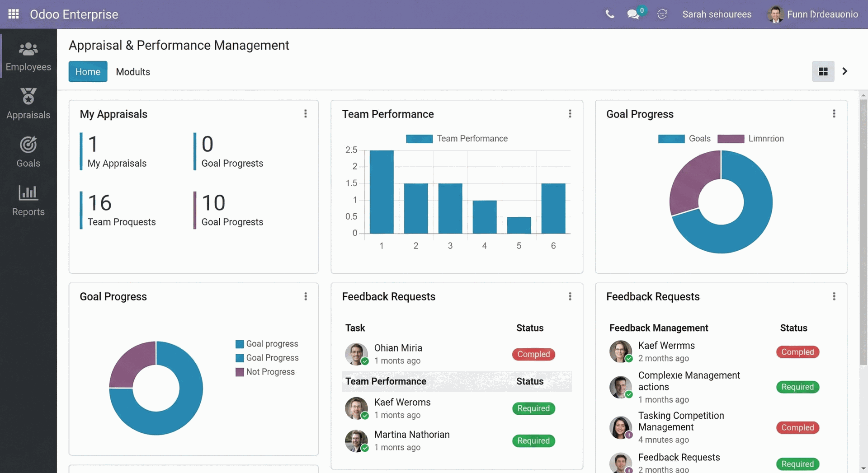
Task: Open the My Appraisals card options menu
Action: [306, 113]
